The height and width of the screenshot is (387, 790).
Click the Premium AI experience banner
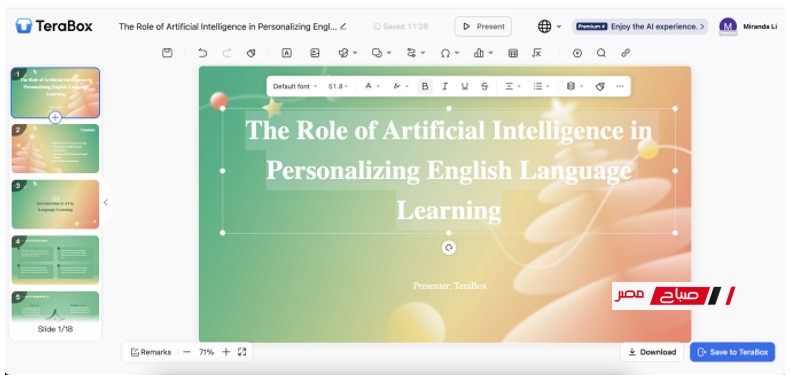pyautogui.click(x=640, y=26)
